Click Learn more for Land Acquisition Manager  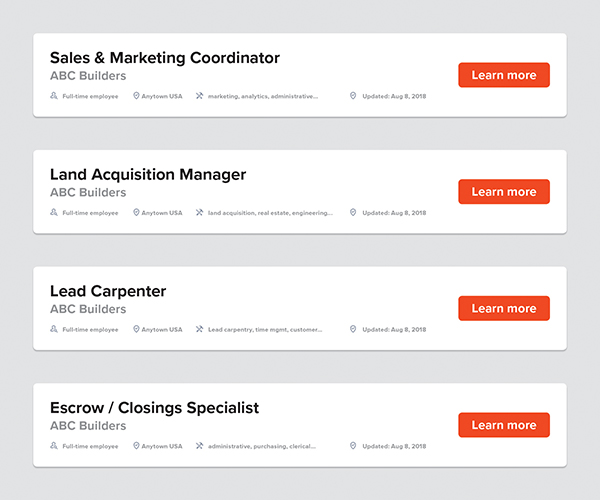click(x=504, y=192)
